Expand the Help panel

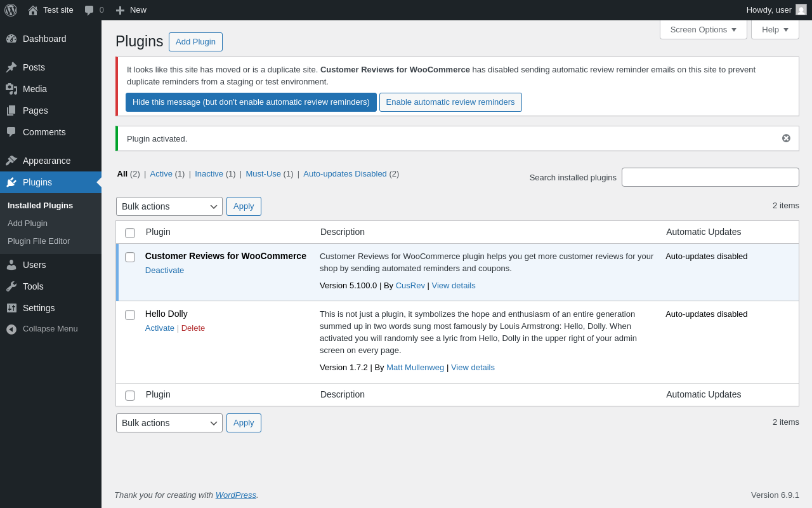click(775, 29)
